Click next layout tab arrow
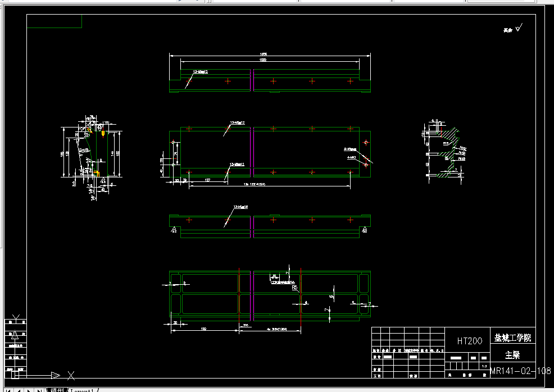 tap(29, 390)
